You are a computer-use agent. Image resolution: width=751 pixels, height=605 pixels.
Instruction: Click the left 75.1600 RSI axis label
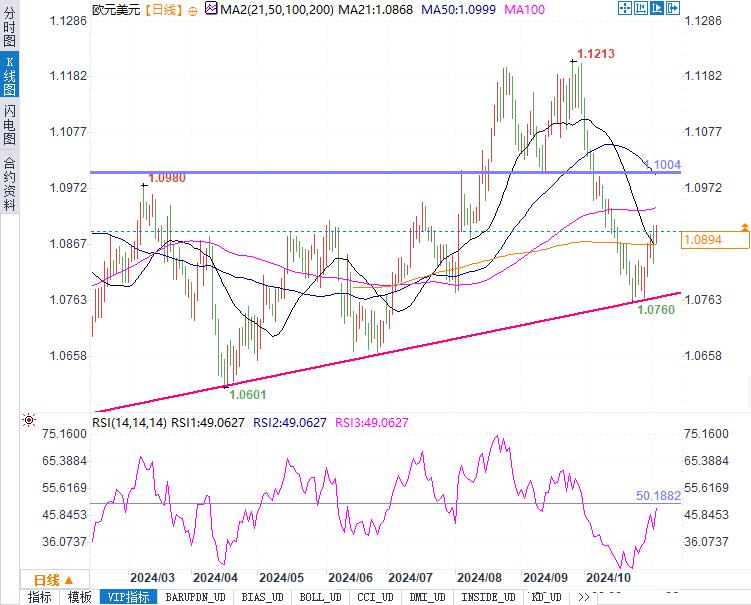point(65,434)
